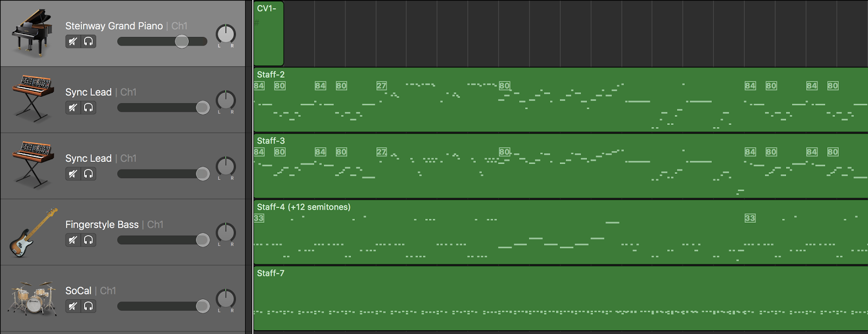868x334 pixels.
Task: Click the first Sync Lead synthesizer icon
Action: coord(33,98)
